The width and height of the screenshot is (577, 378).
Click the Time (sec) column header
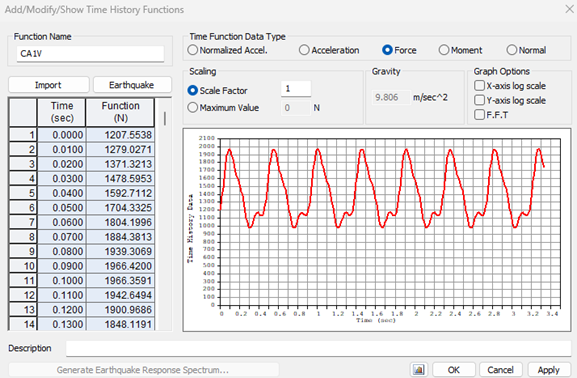pyautogui.click(x=61, y=112)
